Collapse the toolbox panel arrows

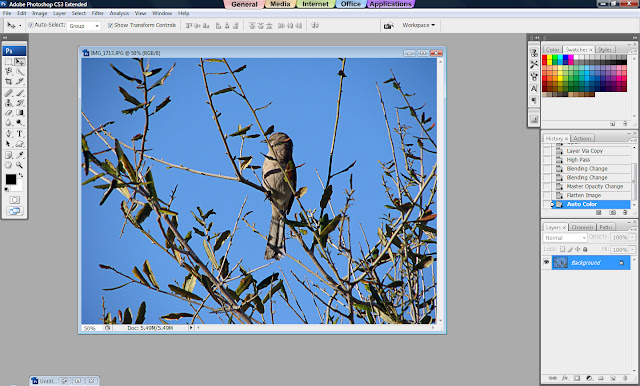pos(5,38)
